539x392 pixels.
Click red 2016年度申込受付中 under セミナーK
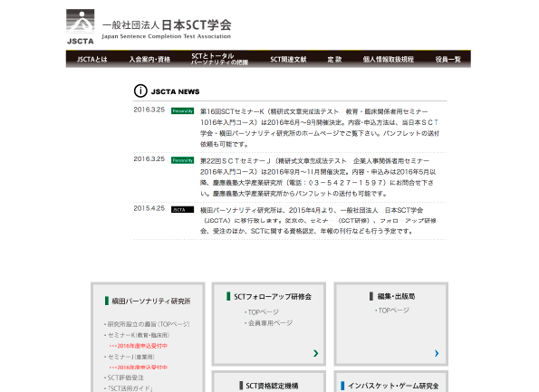click(139, 346)
